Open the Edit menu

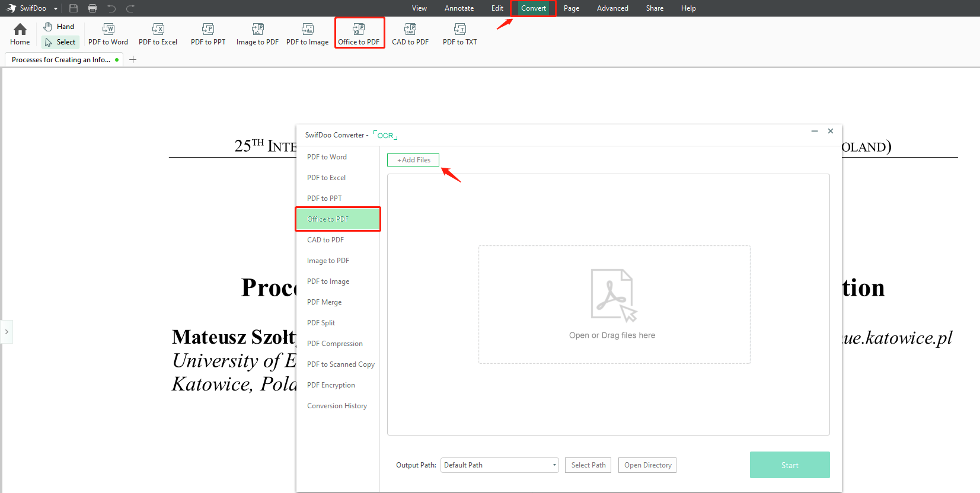[x=497, y=8]
